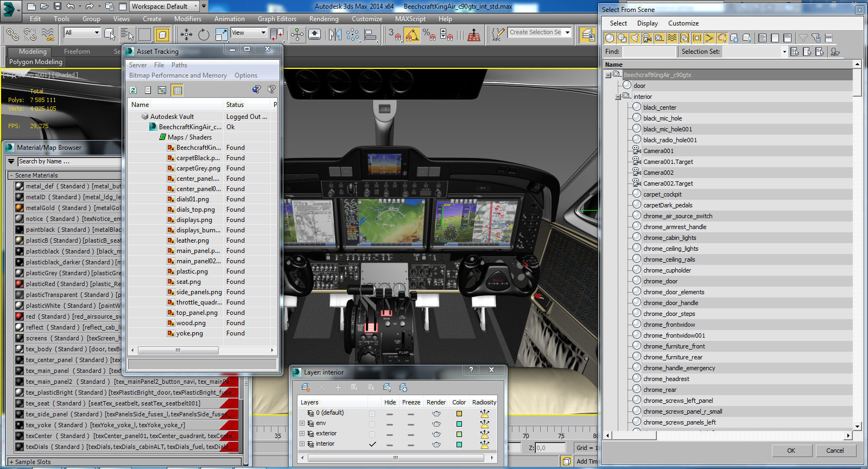Open the Selection Set dropdown arrow
The width and height of the screenshot is (868, 469).
(x=784, y=52)
